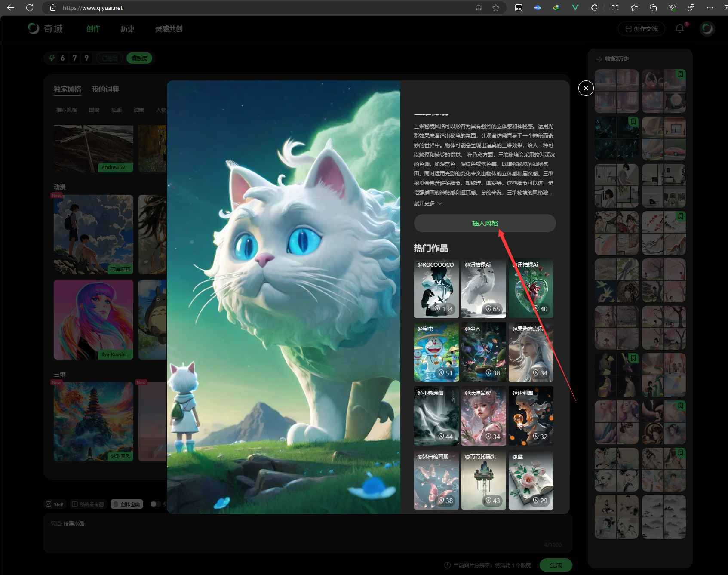Open the @宝虫 Doraemon artwork
This screenshot has height=575, width=728.
(x=436, y=352)
